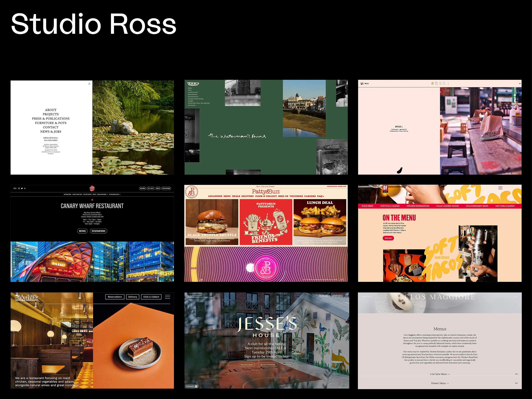The height and width of the screenshot is (399, 532).
Task: Click the Studio Ross heading
Action: (x=94, y=24)
